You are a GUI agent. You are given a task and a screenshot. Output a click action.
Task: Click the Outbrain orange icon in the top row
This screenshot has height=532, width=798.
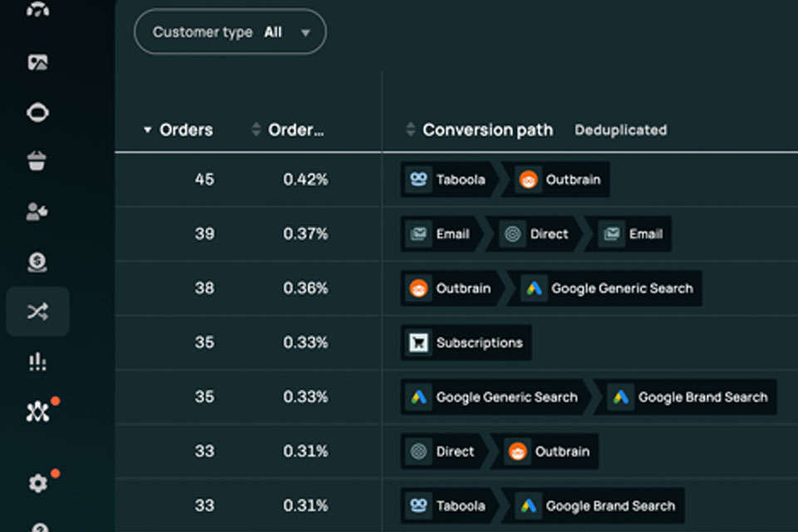pos(529,180)
